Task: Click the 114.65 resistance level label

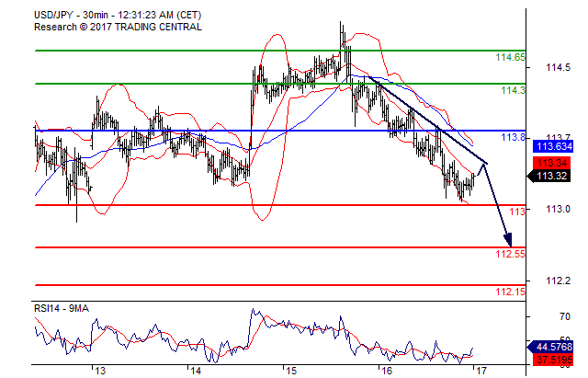Action: (510, 57)
